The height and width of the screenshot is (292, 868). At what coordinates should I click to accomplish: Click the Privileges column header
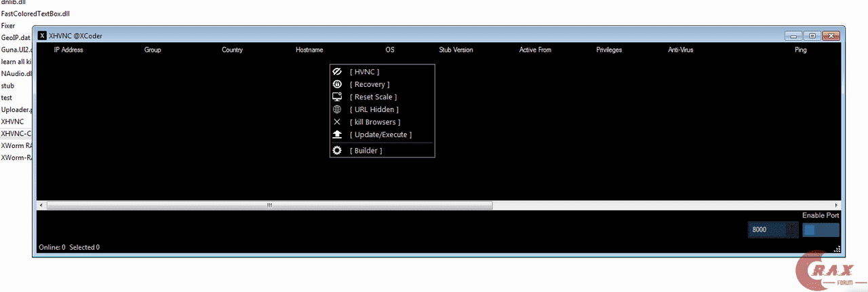(609, 50)
